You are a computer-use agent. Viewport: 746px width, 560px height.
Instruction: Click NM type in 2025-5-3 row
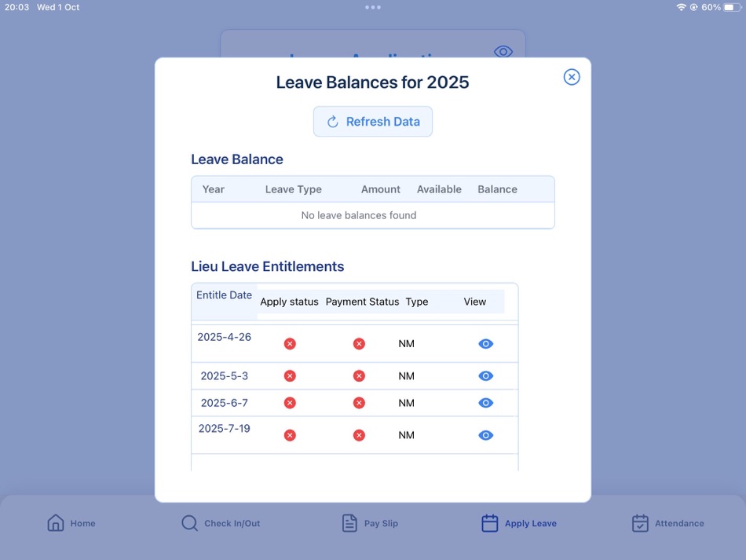click(x=406, y=376)
